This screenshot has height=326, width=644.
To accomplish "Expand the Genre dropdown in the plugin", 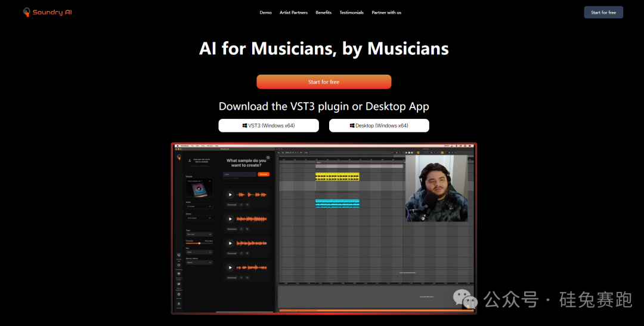I will (199, 219).
